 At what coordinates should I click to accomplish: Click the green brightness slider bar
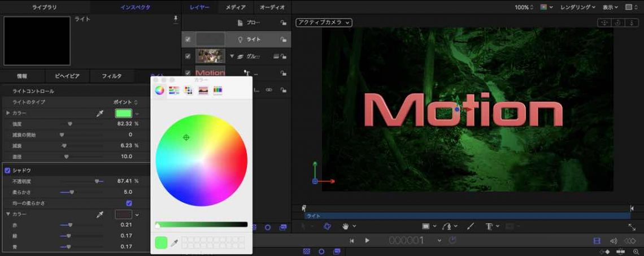click(202, 224)
